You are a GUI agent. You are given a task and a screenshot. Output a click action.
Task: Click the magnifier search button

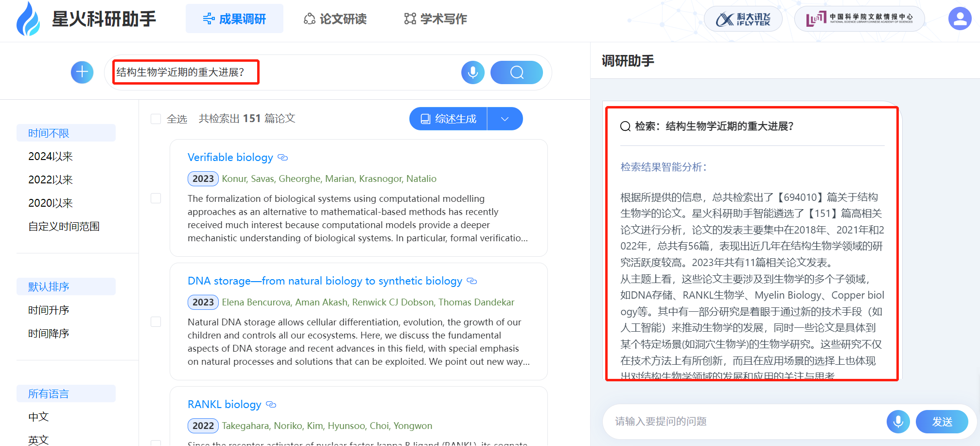click(516, 72)
